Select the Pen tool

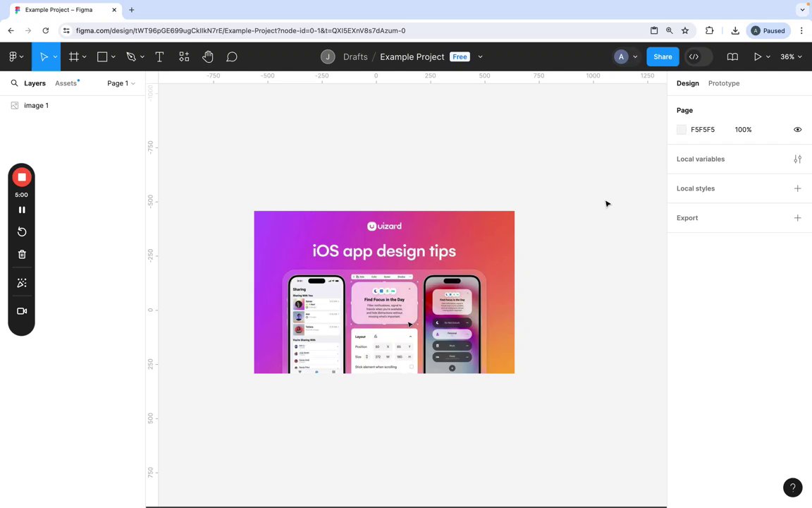pyautogui.click(x=131, y=56)
